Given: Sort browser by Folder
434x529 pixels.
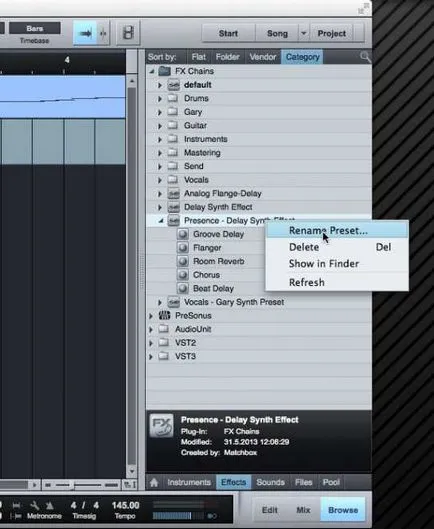Looking at the screenshot, I should coord(227,57).
